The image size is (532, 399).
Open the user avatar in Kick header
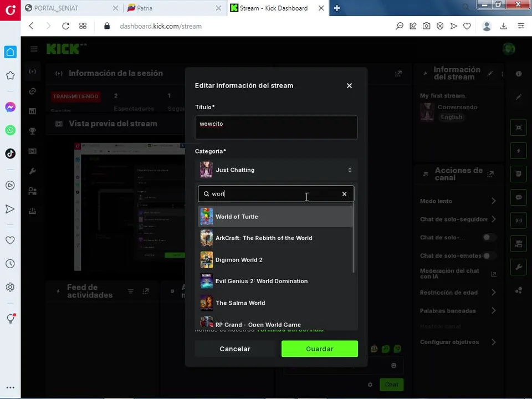pos(509,49)
